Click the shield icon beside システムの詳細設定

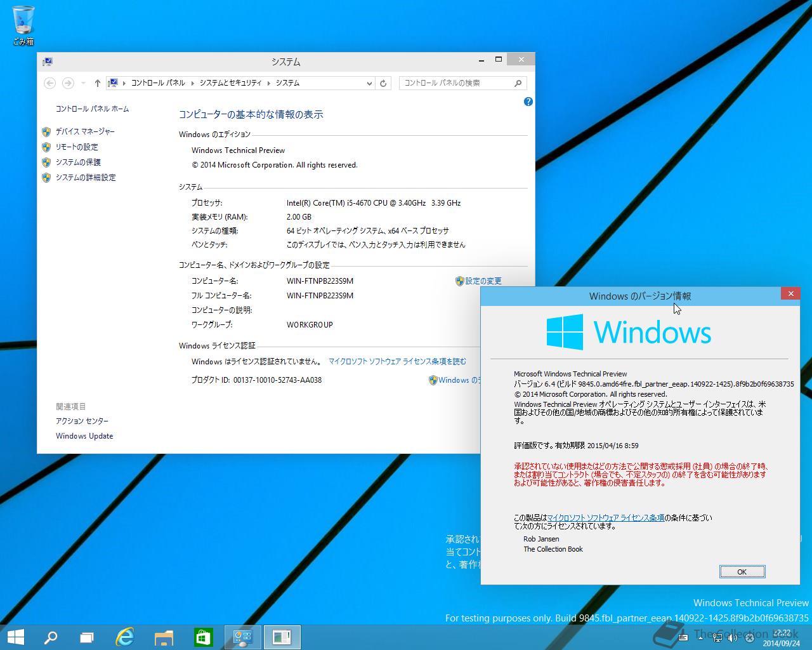[x=46, y=178]
